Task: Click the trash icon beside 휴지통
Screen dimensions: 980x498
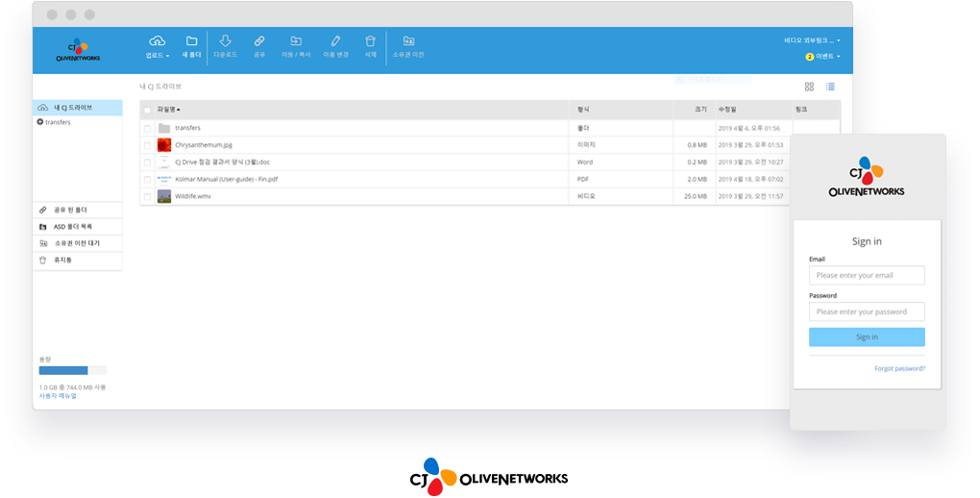Action: (42, 260)
